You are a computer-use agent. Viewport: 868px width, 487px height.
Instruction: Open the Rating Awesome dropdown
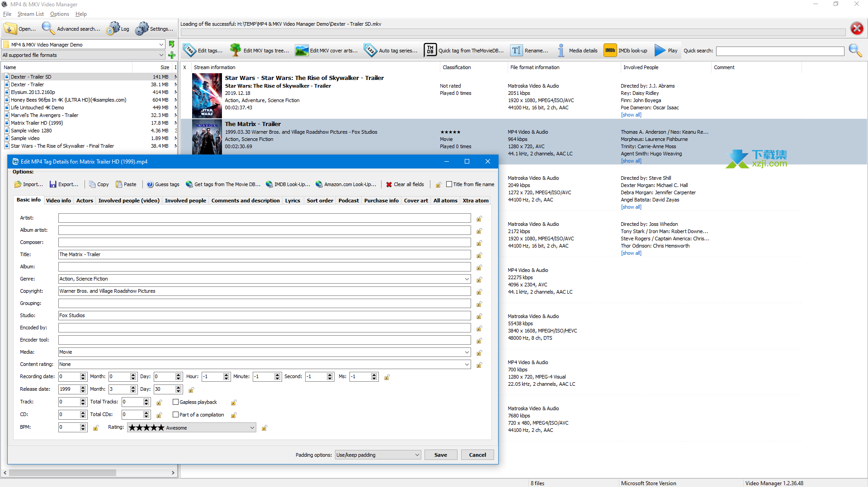(191, 428)
